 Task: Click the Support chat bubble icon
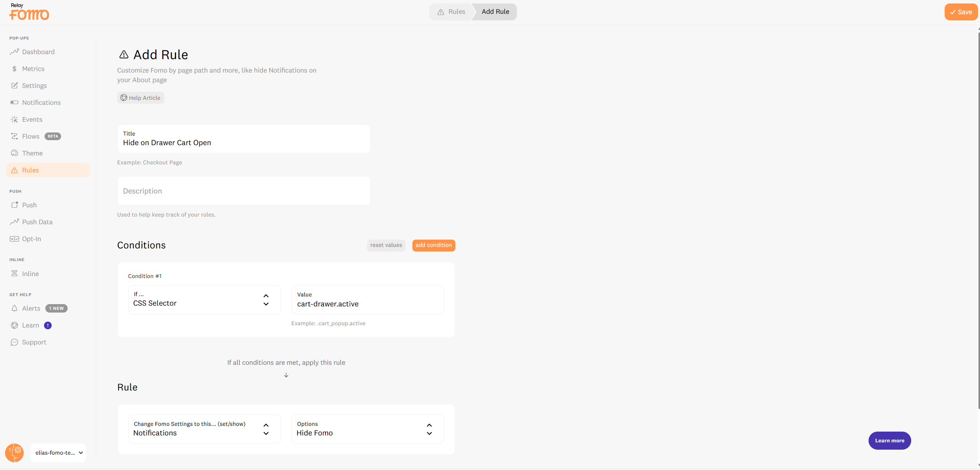pyautogui.click(x=14, y=342)
